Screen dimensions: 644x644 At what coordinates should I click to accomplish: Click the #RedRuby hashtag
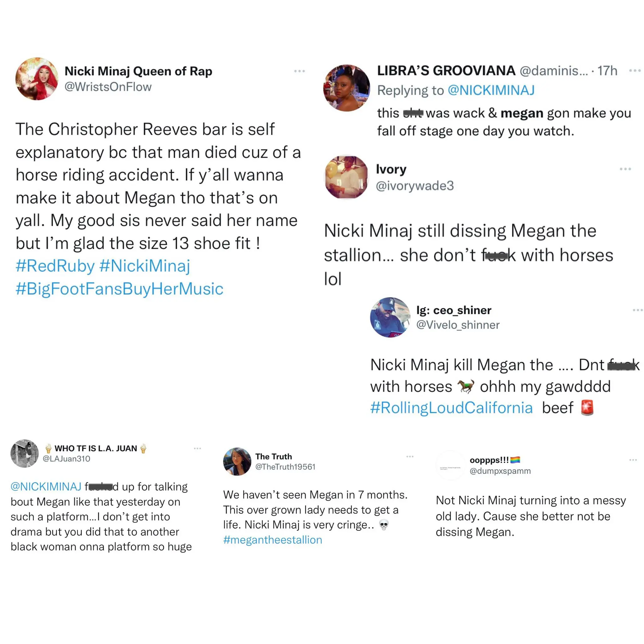tap(55, 266)
